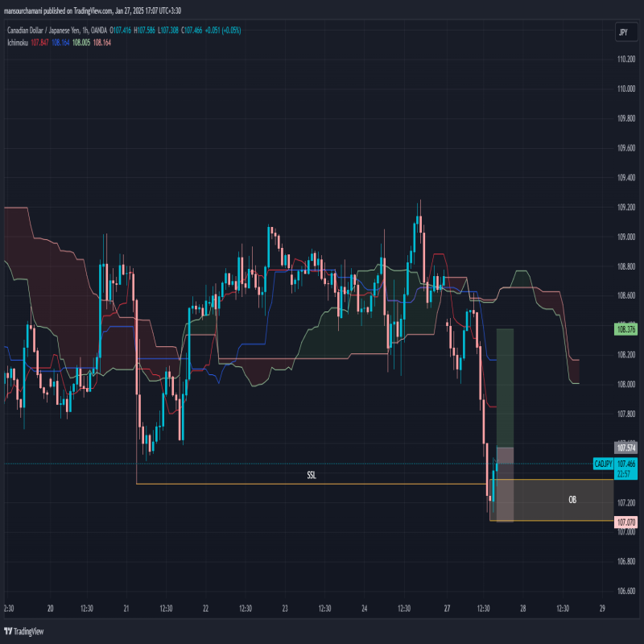
Task: Click the date 28 on time axis
Action: [522, 609]
